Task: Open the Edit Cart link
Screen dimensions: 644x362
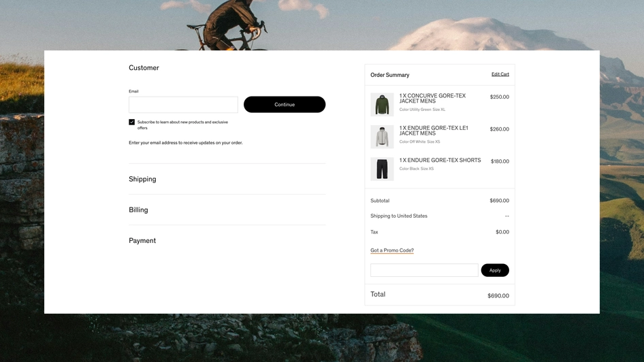Action: point(500,74)
